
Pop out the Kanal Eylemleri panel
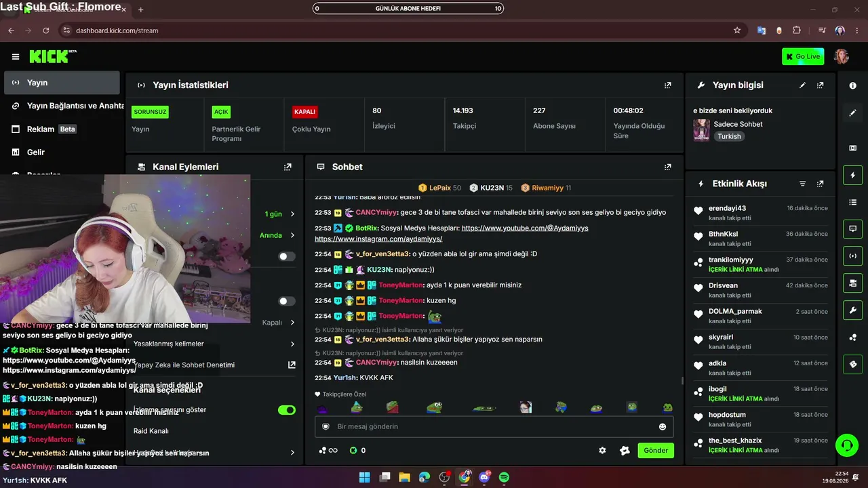[x=288, y=167]
